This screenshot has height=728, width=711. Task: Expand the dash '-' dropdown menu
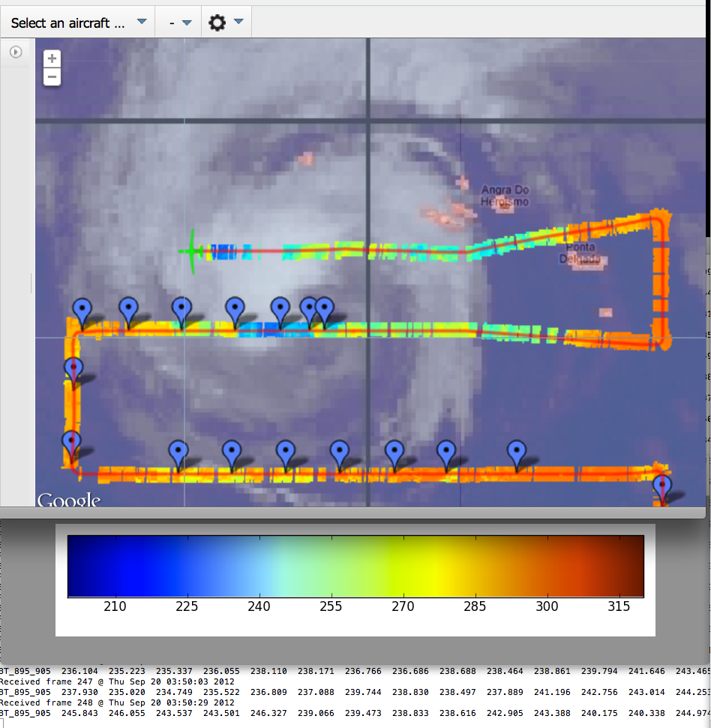tap(180, 23)
